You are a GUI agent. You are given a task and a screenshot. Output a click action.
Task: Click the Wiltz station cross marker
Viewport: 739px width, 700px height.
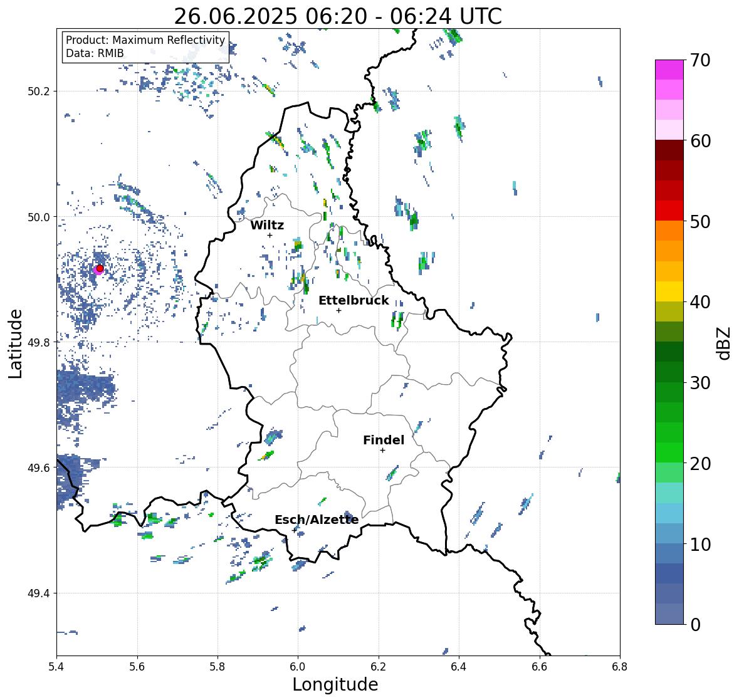(270, 235)
